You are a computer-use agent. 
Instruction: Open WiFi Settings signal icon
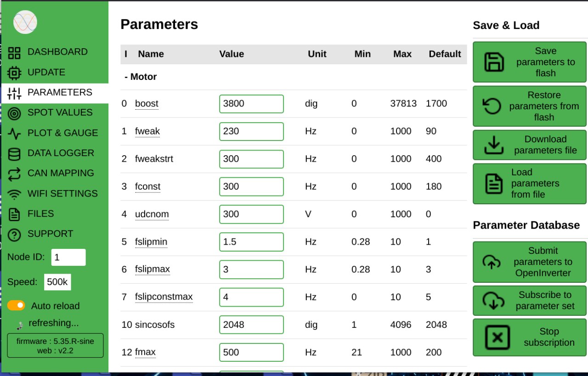click(15, 194)
